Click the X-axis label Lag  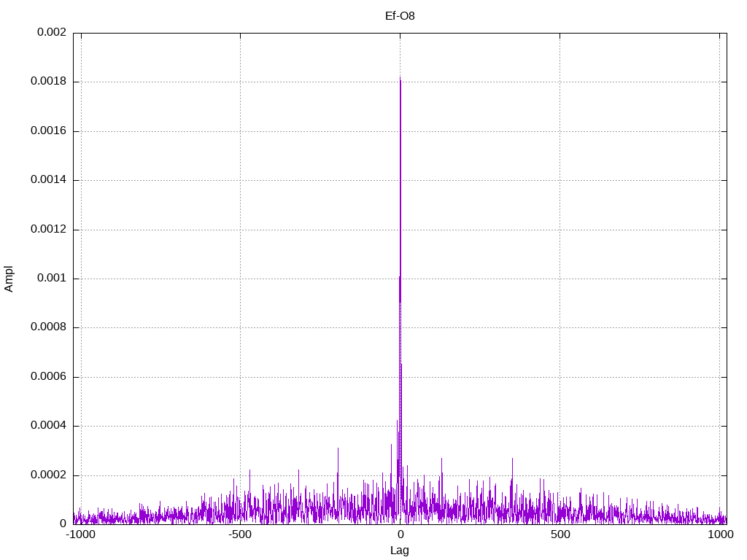400,551
